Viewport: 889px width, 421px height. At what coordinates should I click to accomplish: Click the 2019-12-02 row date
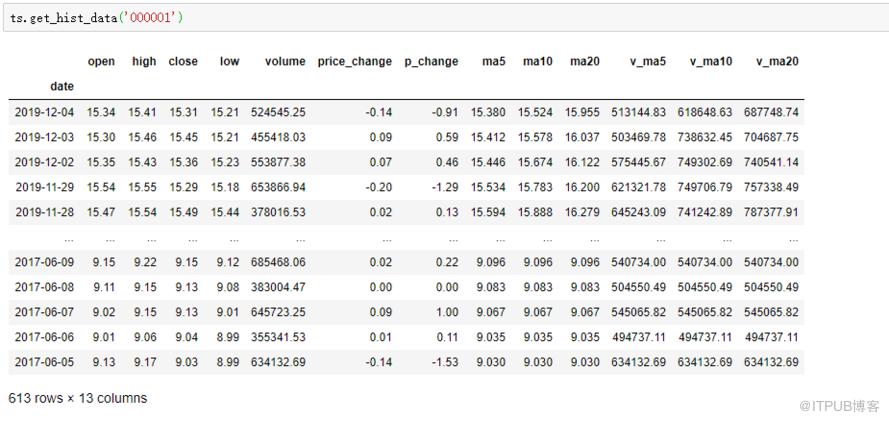click(44, 162)
